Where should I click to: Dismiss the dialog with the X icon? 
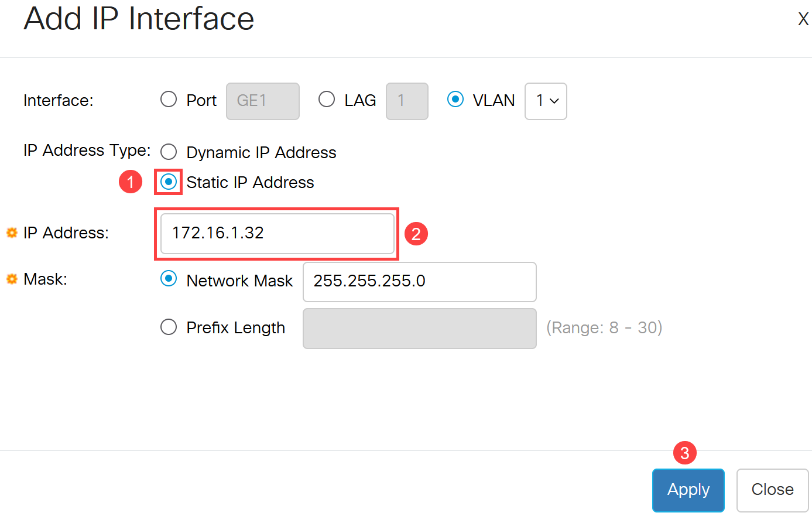pyautogui.click(x=803, y=19)
